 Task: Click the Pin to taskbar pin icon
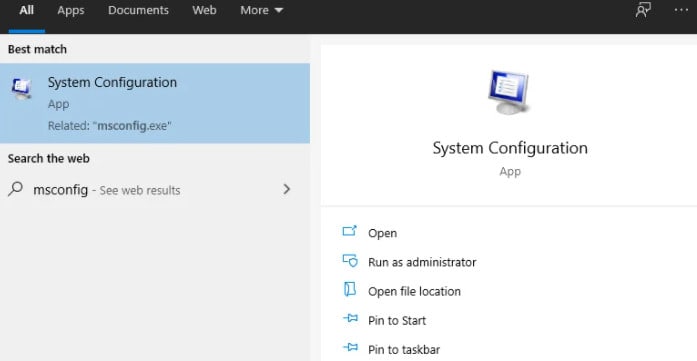[x=350, y=348]
